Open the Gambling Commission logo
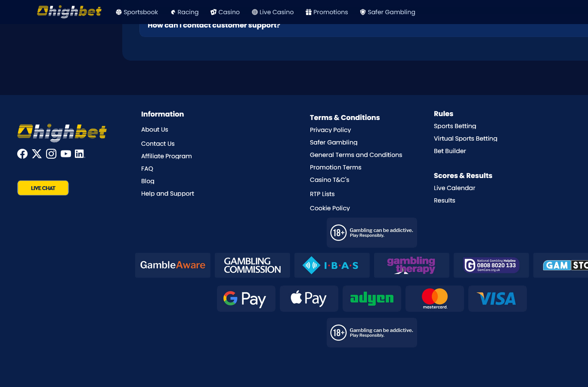This screenshot has width=588, height=387. click(x=252, y=265)
